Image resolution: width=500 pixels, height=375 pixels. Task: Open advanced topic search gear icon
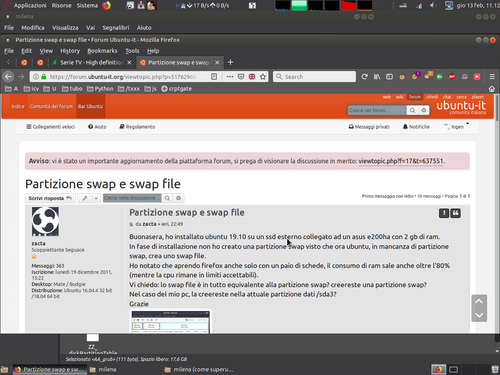coord(179,198)
